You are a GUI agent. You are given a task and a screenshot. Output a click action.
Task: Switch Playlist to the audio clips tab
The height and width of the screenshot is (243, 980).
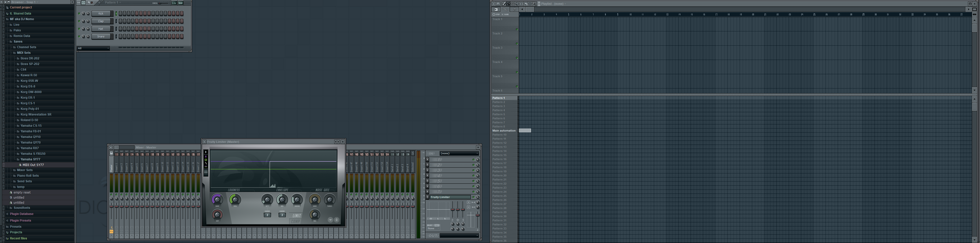coord(496,9)
